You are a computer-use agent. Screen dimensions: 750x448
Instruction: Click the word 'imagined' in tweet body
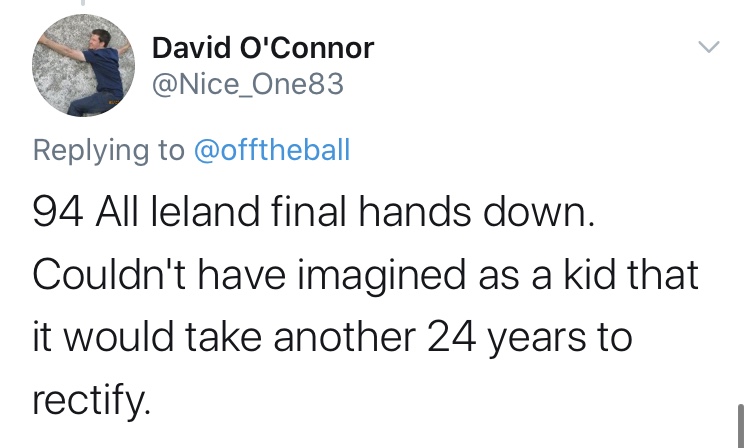pyautogui.click(x=381, y=276)
